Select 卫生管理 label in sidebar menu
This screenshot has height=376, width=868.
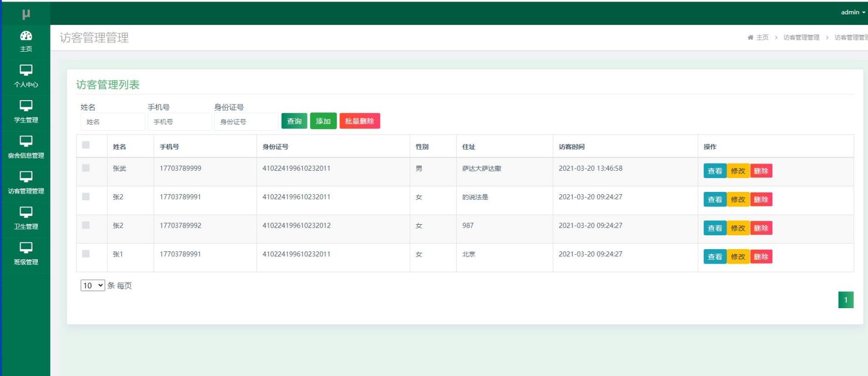point(26,227)
